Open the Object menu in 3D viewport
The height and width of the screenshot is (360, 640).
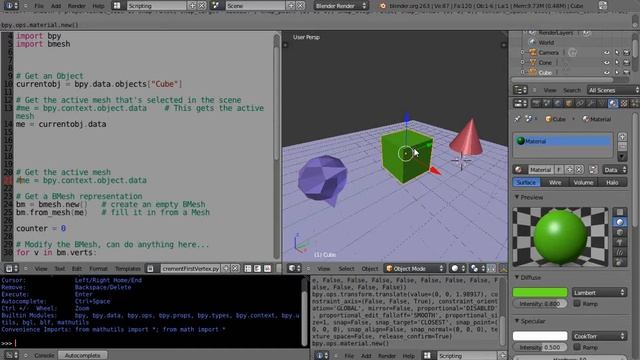[370, 268]
